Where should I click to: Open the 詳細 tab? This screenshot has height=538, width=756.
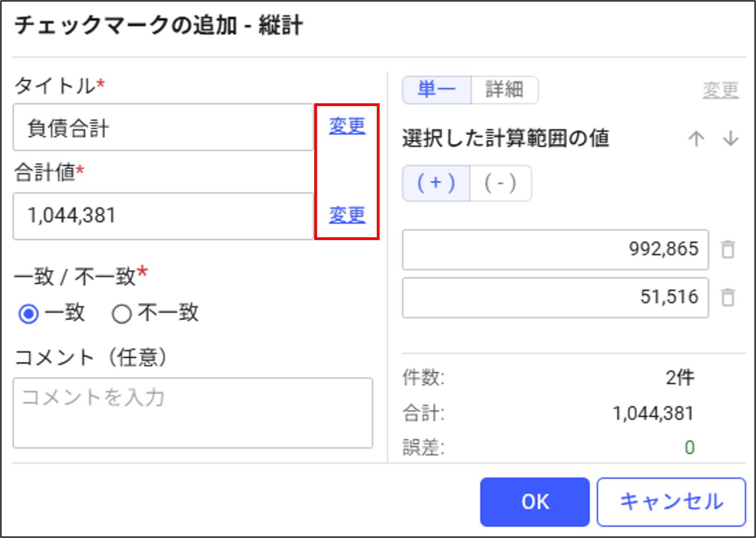[505, 90]
